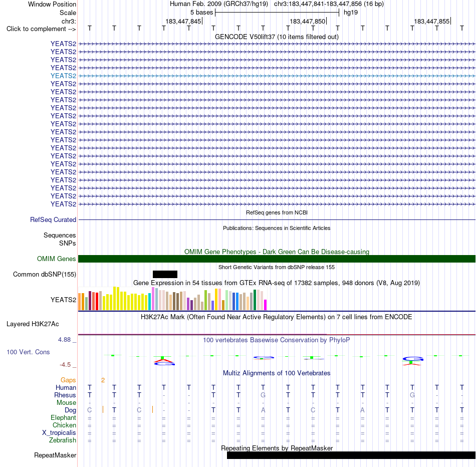
Task: Click the -4.5 lower PhyloP scale value
Action: coord(65,365)
